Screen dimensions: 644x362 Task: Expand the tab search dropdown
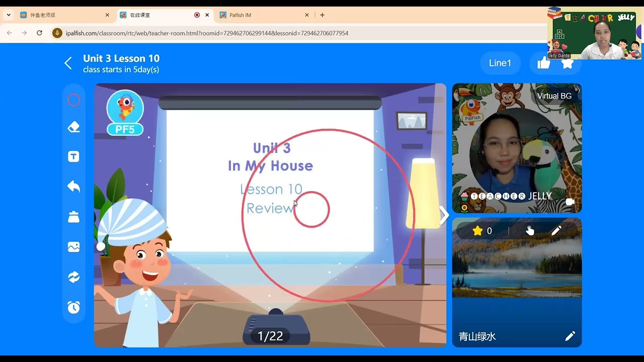tap(9, 15)
